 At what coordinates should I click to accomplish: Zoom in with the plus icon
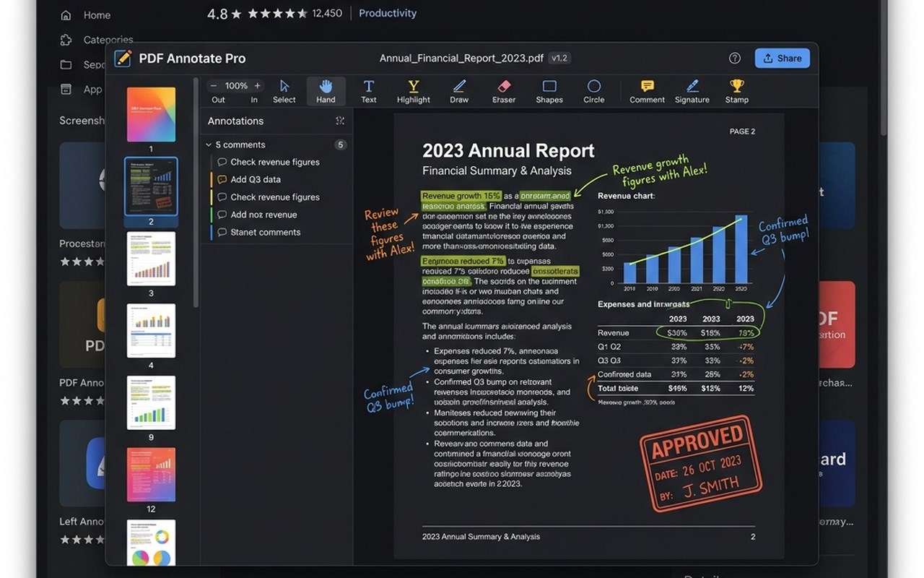click(258, 85)
